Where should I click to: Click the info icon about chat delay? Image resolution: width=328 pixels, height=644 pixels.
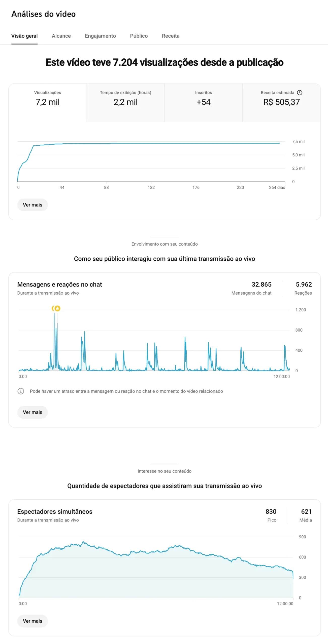(21, 391)
